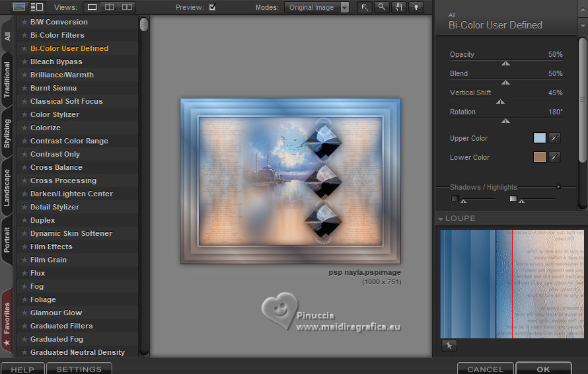Click the HELP button
Screen dimensions: 588x374
(x=22, y=369)
